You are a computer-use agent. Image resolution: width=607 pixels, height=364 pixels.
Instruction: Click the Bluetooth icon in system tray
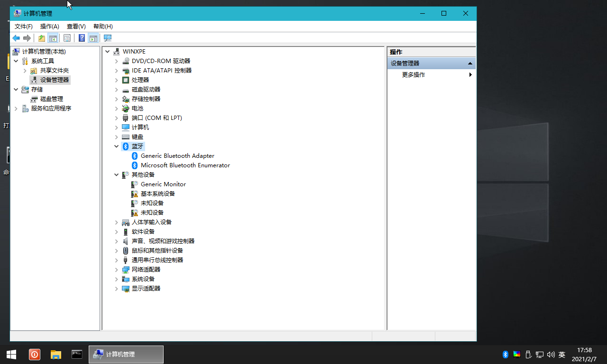click(x=506, y=355)
